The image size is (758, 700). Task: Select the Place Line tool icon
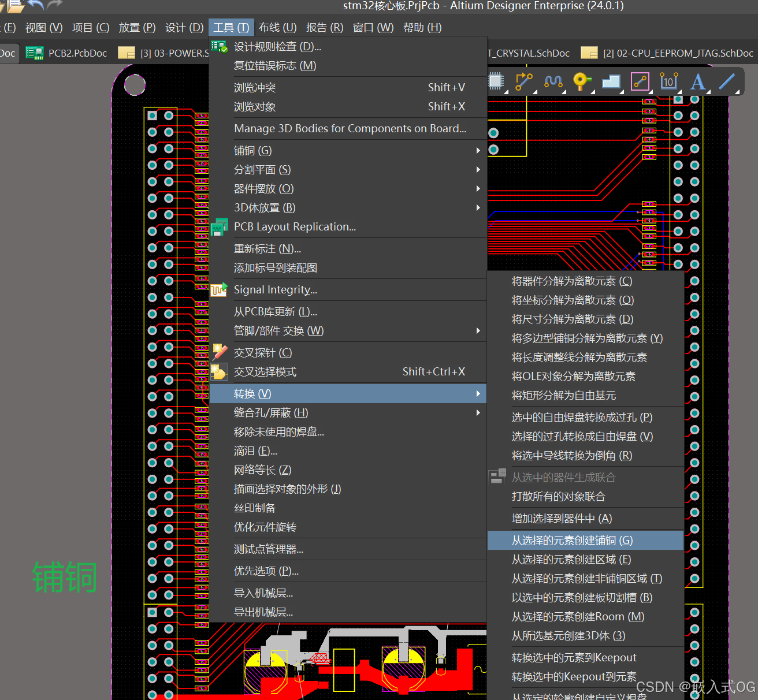727,81
